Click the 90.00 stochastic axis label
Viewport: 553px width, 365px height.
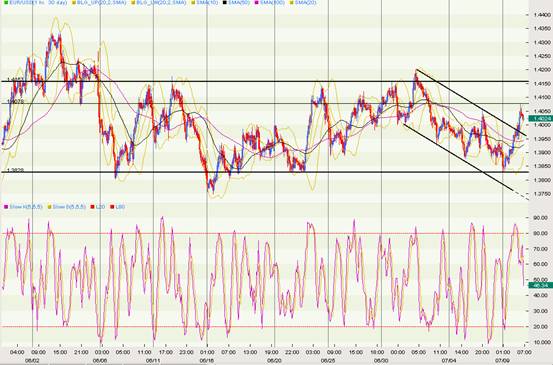click(x=541, y=218)
